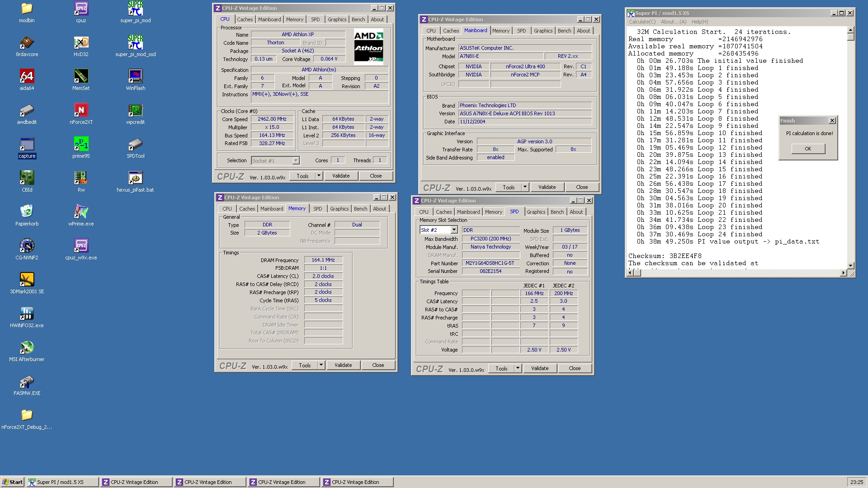This screenshot has width=868, height=488.
Task: Click Super PI vertical scrollbar down arrow
Action: pyautogui.click(x=850, y=266)
